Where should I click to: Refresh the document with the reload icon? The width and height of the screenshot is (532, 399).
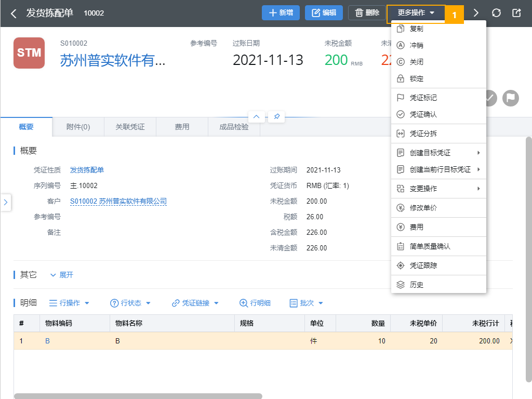tap(496, 13)
